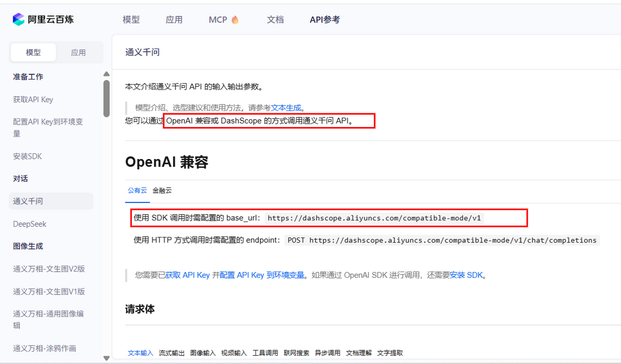Select 通义千问 in the sidebar
This screenshot has height=364, width=621.
tap(51, 201)
